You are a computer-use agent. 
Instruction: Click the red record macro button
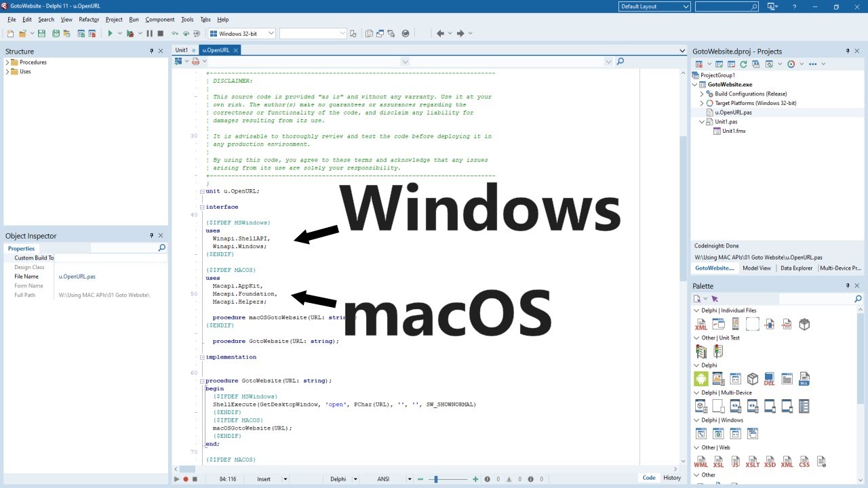186,479
